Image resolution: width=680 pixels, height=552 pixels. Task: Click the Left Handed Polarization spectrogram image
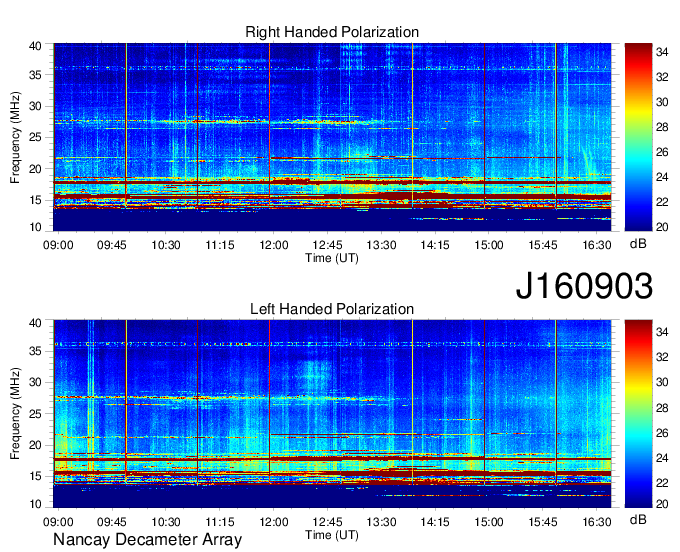coord(332,414)
